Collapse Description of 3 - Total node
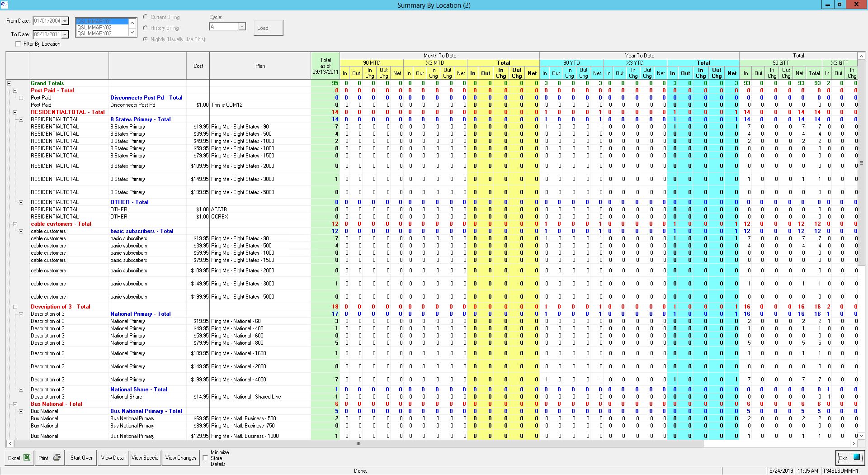The width and height of the screenshot is (868, 475). tap(15, 307)
